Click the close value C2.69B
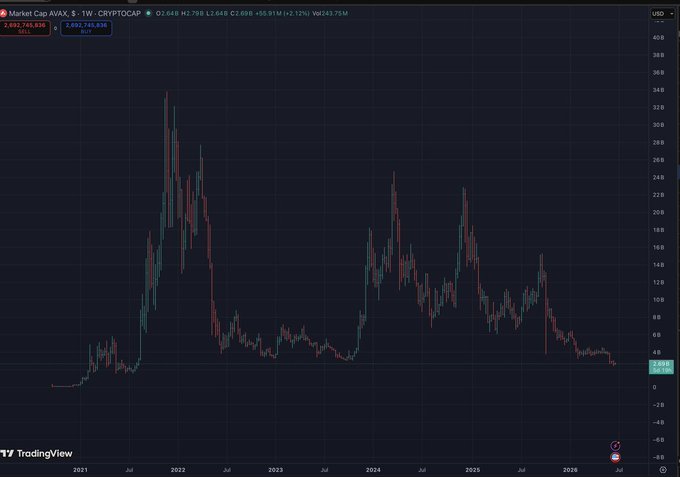 tap(242, 13)
